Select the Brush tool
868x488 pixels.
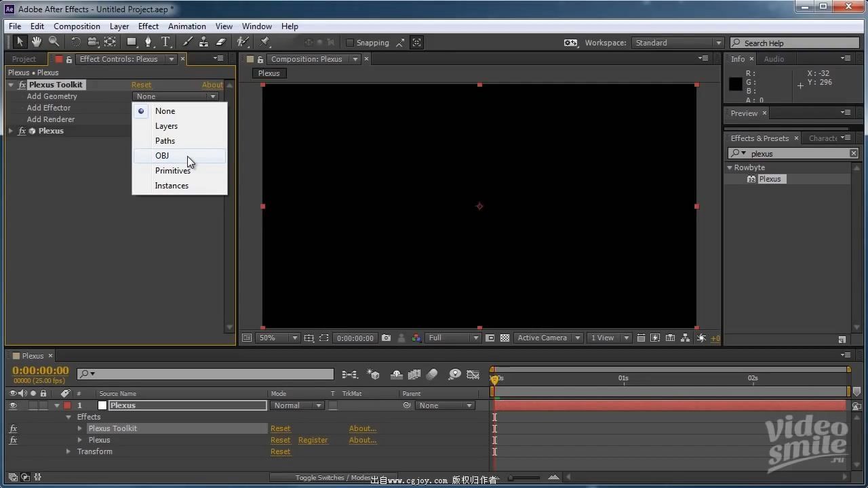click(x=188, y=42)
